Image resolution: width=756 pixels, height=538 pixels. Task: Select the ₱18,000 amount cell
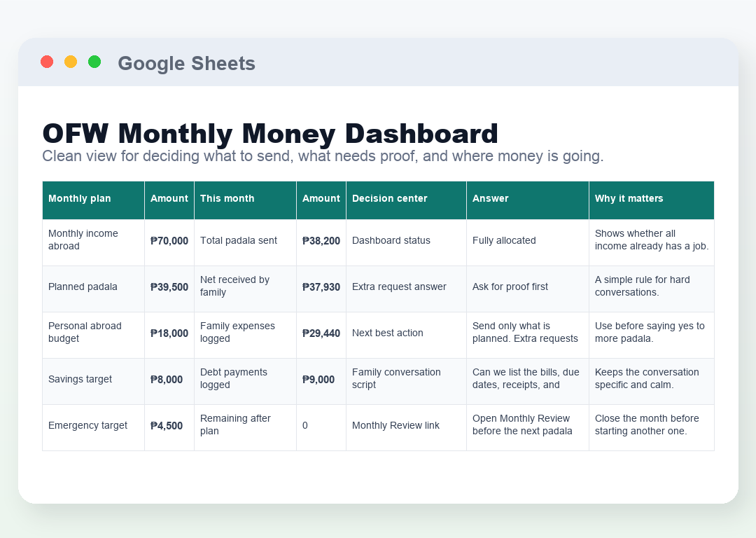pyautogui.click(x=169, y=336)
